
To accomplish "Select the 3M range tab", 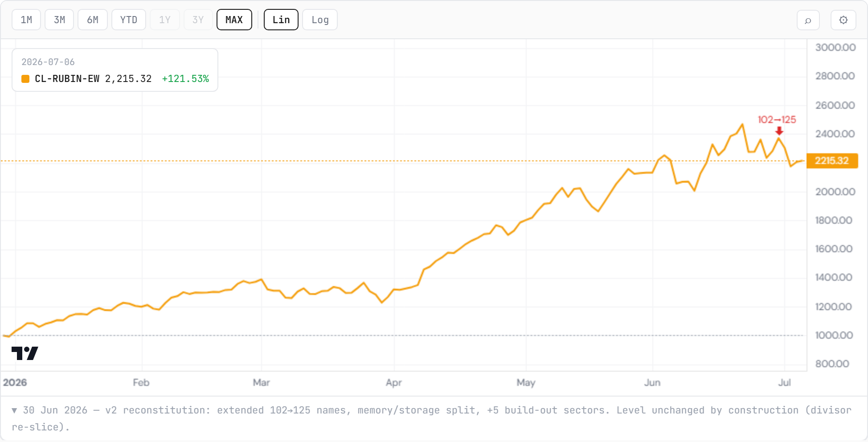I will (x=59, y=20).
